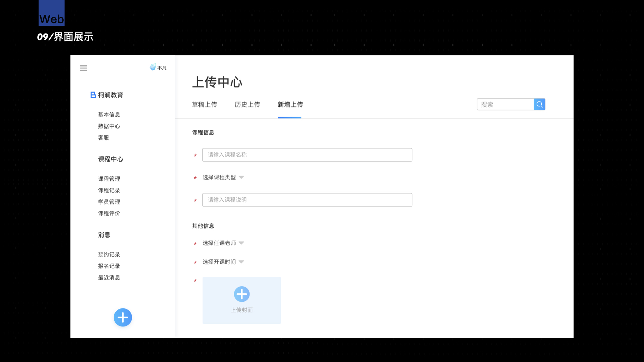Click the plus icon to upload cover

(241, 294)
